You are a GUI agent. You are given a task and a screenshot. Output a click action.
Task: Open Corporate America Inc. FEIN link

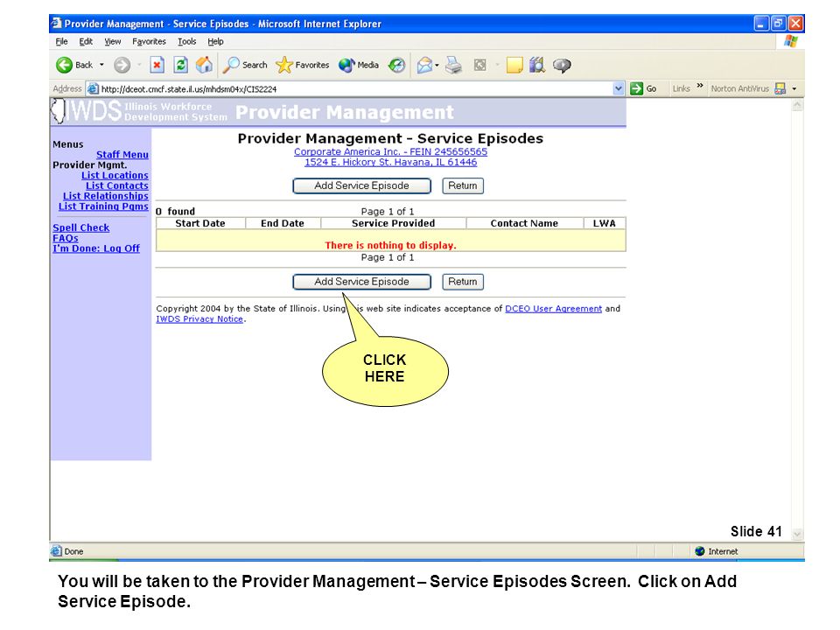point(390,151)
